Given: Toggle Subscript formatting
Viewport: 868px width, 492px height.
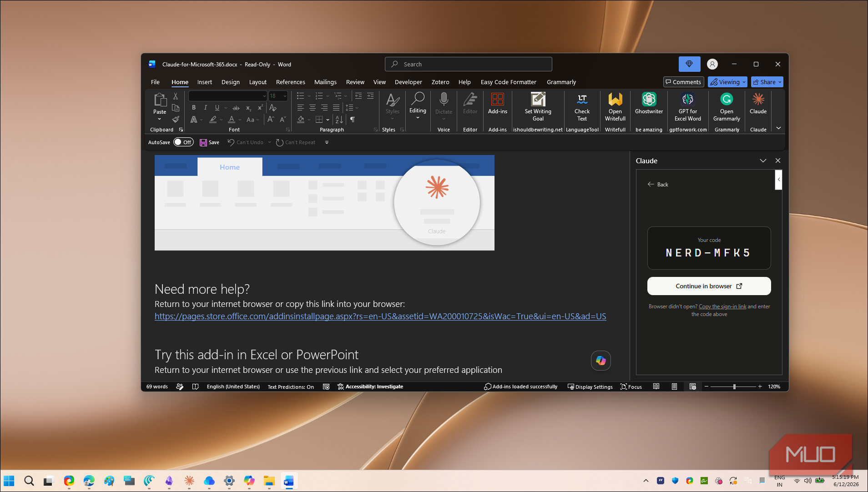Looking at the screenshot, I should tap(248, 108).
